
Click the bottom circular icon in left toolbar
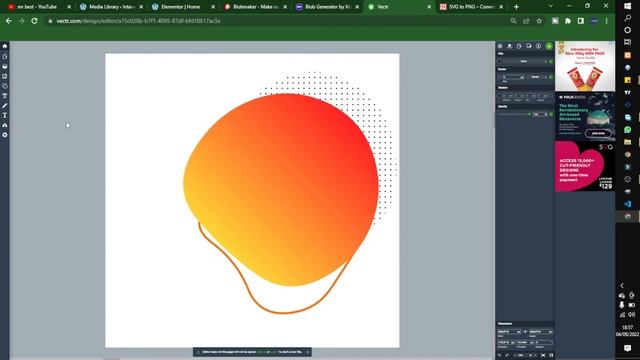coord(5,135)
